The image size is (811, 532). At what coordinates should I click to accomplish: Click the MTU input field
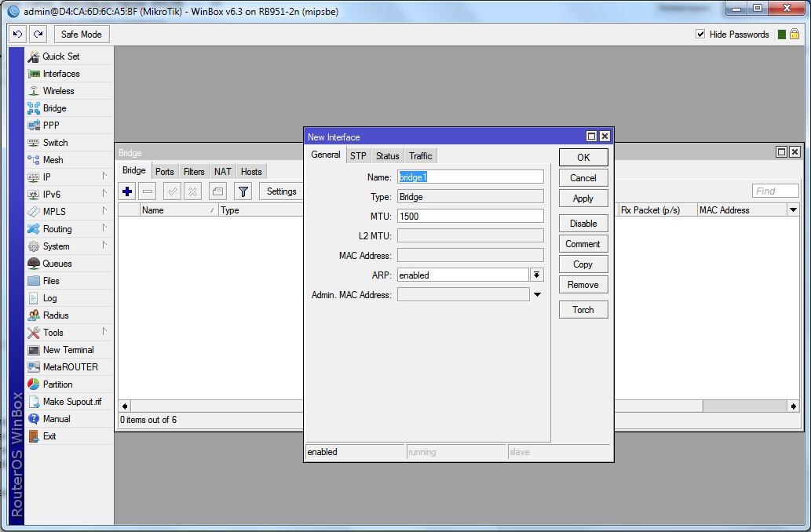[470, 216]
